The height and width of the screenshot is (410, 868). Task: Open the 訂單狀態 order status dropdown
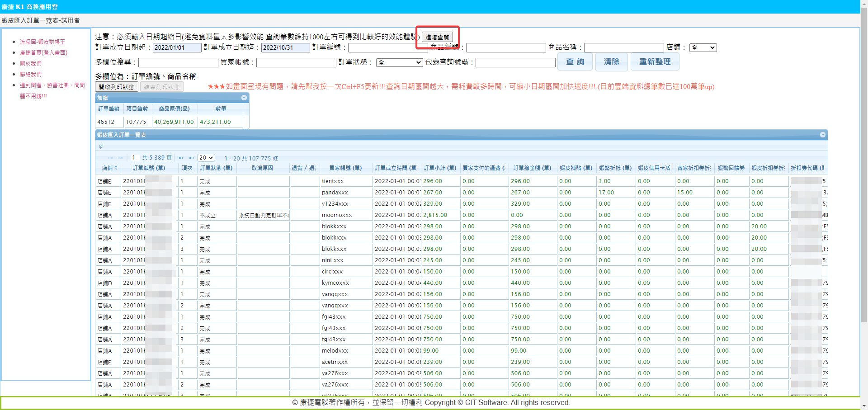pos(400,62)
